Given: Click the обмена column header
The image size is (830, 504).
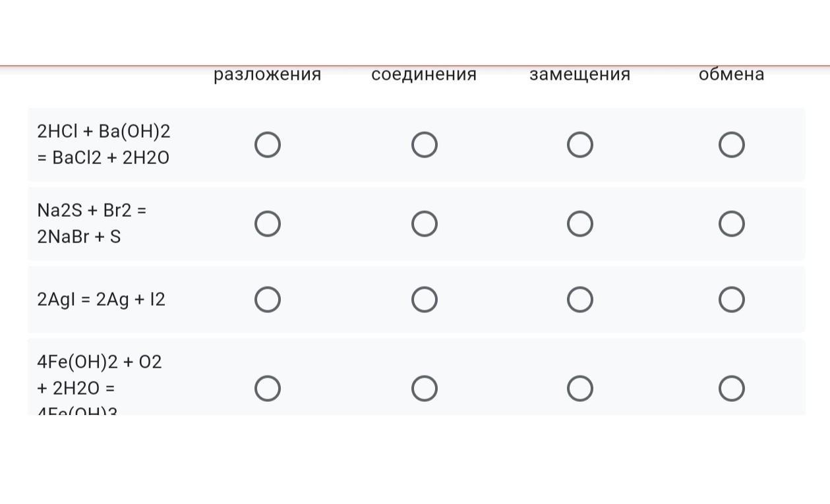Looking at the screenshot, I should point(732,74).
